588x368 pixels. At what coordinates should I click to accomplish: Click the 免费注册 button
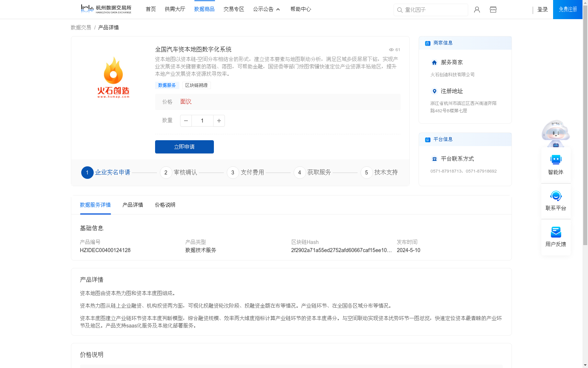tap(568, 10)
